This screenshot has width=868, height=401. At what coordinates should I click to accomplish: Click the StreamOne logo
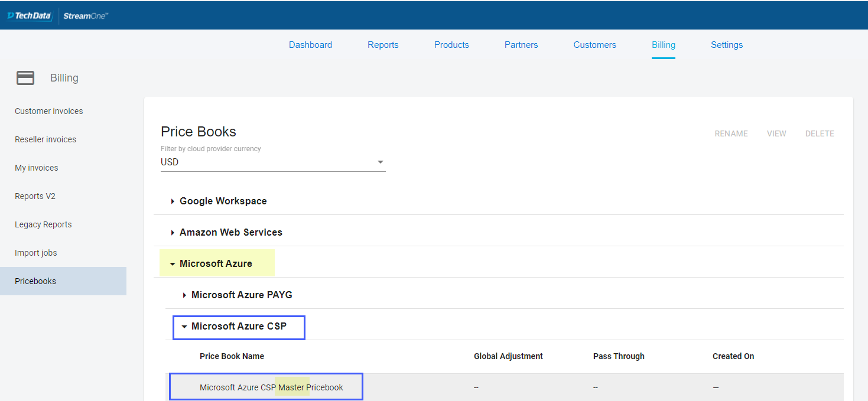(86, 16)
